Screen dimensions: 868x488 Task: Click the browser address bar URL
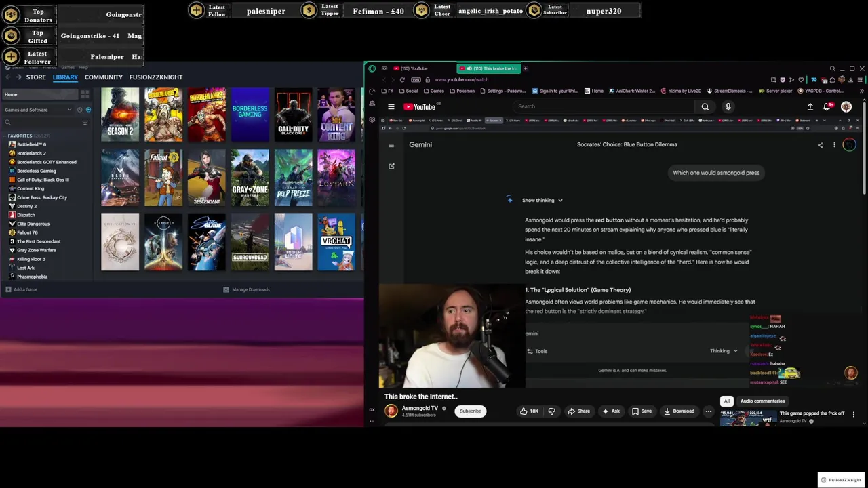pyautogui.click(x=462, y=80)
